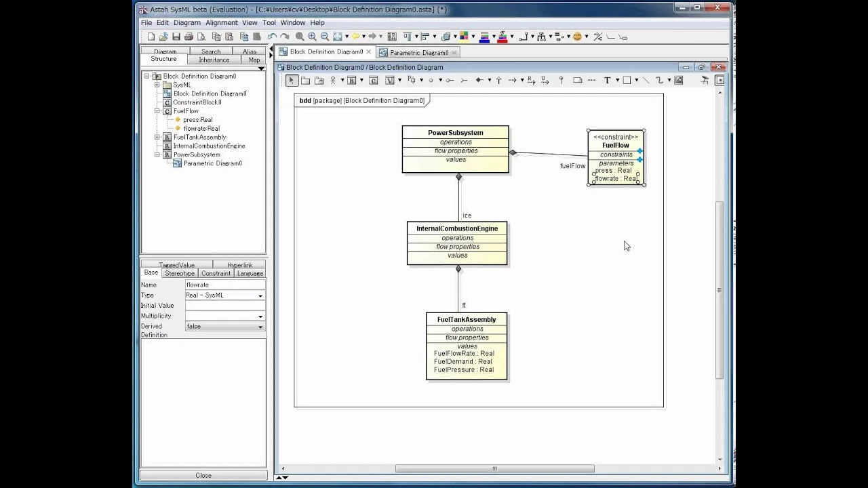Close the Block Definition Diagram0 tab
Image resolution: width=868 pixels, height=488 pixels.
[x=369, y=52]
